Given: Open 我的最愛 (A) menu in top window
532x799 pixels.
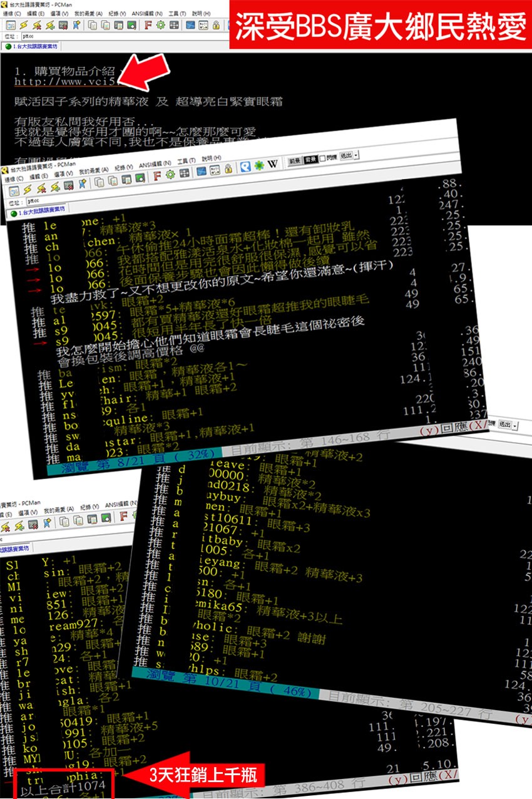Looking at the screenshot, I should pyautogui.click(x=87, y=13).
